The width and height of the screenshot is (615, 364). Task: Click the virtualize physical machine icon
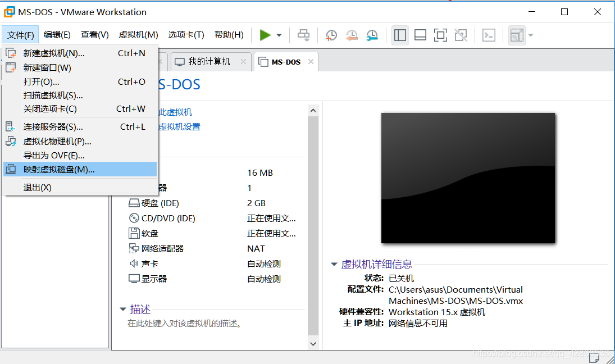pos(11,141)
